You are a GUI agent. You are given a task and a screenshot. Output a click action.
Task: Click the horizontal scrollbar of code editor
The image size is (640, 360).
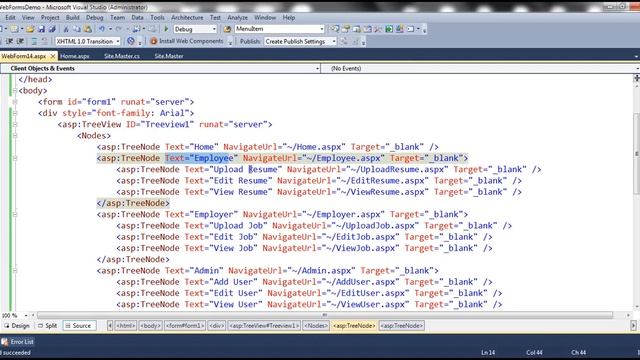(325, 315)
